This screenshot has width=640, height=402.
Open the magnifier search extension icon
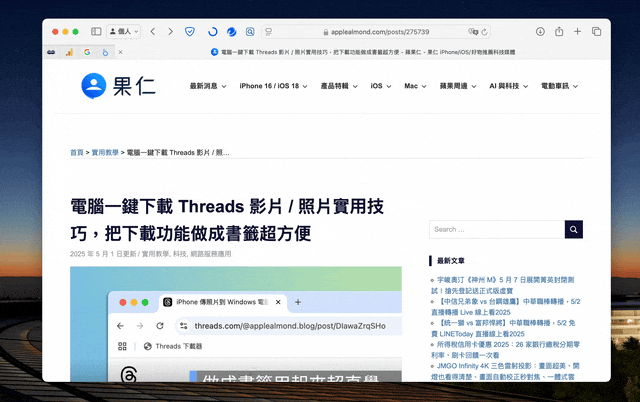pyautogui.click(x=250, y=31)
